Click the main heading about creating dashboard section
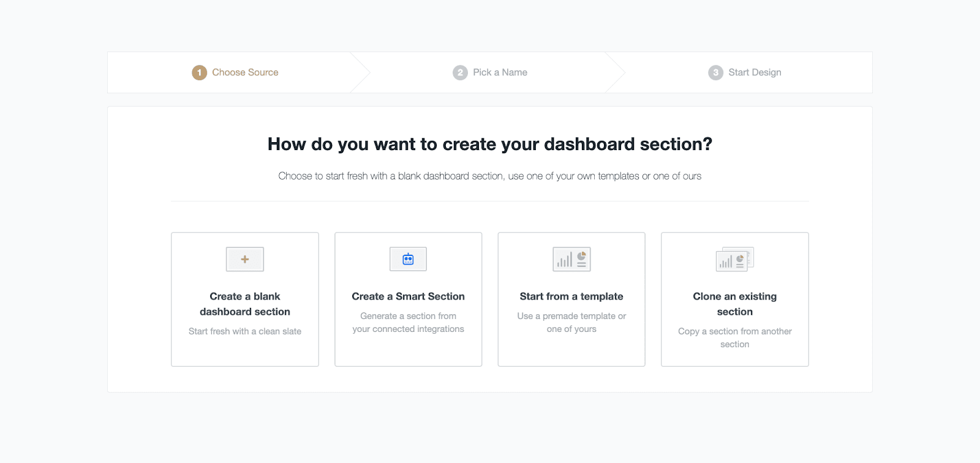 (x=489, y=144)
